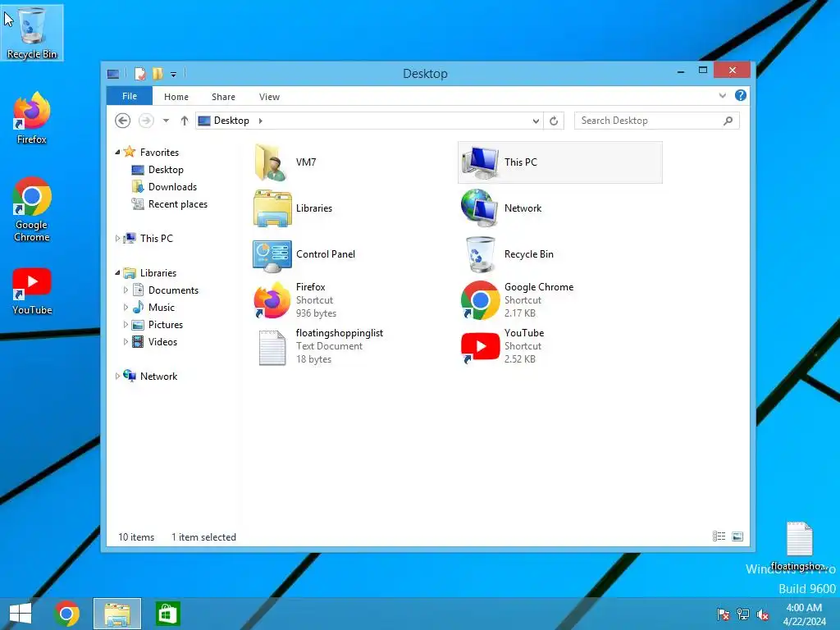The height and width of the screenshot is (630, 840).
Task: Click the Forward navigation arrow
Action: click(x=146, y=121)
